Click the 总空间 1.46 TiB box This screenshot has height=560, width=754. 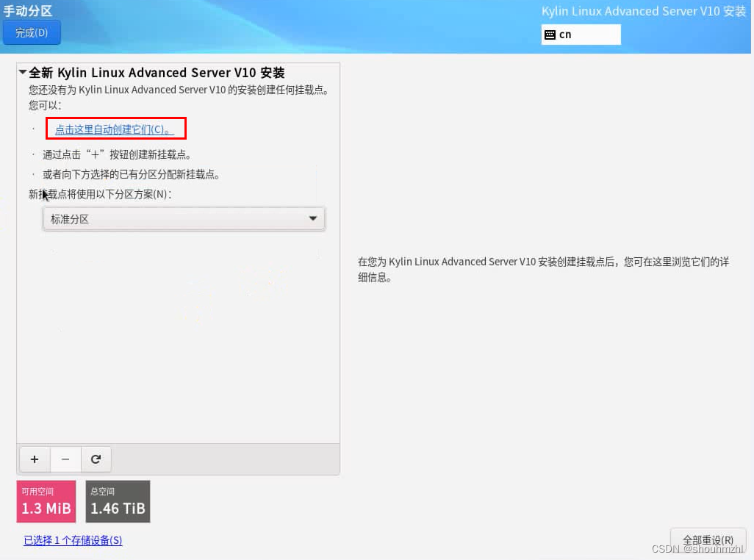(118, 501)
